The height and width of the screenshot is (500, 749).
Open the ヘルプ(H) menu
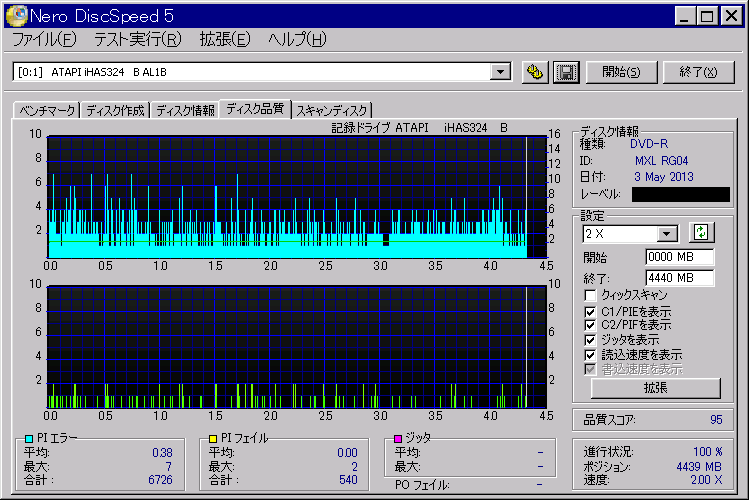click(297, 39)
